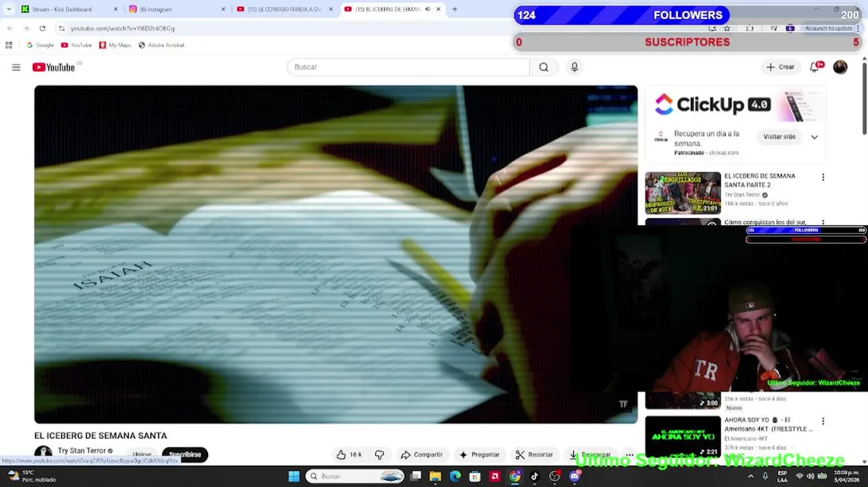The width and height of the screenshot is (868, 487).
Task: Open YouTube notifications bell
Action: click(815, 67)
